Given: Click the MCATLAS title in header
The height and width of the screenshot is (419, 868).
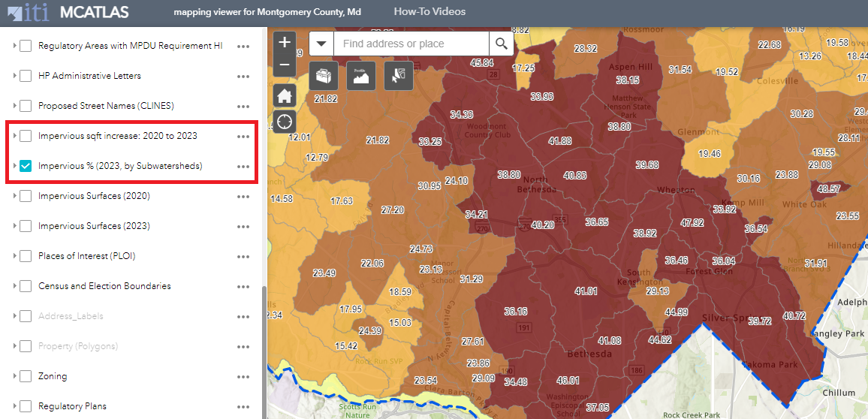Looking at the screenshot, I should pyautogui.click(x=94, y=12).
